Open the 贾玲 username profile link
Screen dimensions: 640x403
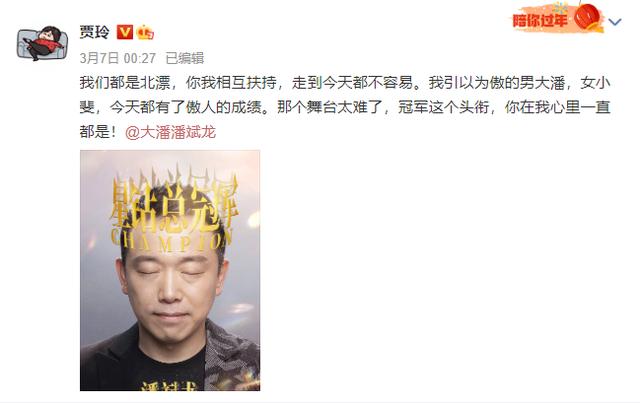coord(95,32)
